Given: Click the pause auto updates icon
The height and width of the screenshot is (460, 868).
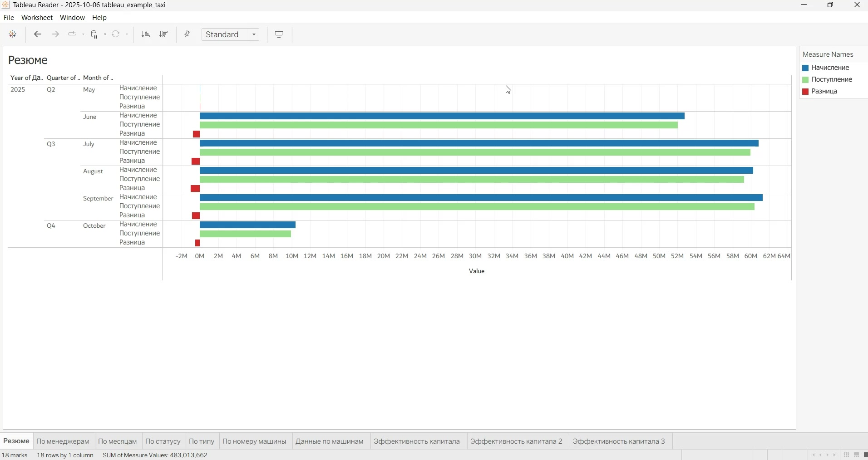Looking at the screenshot, I should (94, 34).
